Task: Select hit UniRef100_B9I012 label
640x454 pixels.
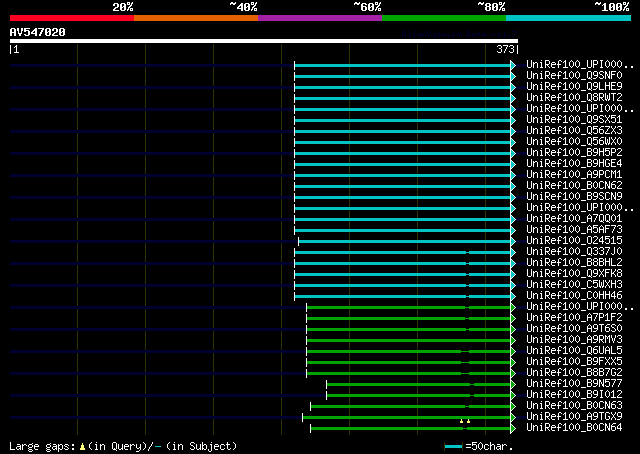Action: pyautogui.click(x=574, y=395)
